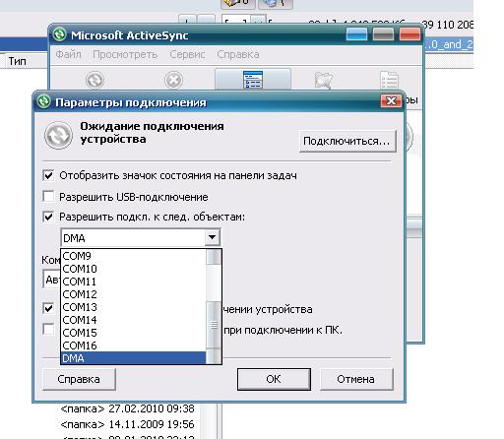Click the Options list toolbar icon
504x439 pixels.
(x=389, y=80)
